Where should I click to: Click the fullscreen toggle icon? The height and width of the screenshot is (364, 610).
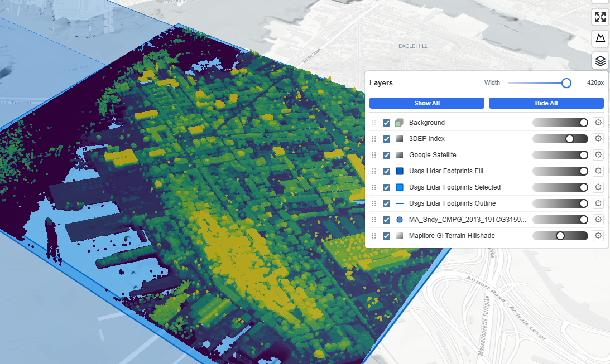point(600,17)
